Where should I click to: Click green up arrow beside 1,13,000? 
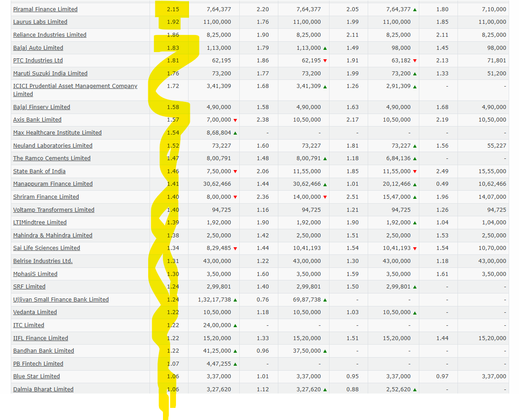(325, 48)
